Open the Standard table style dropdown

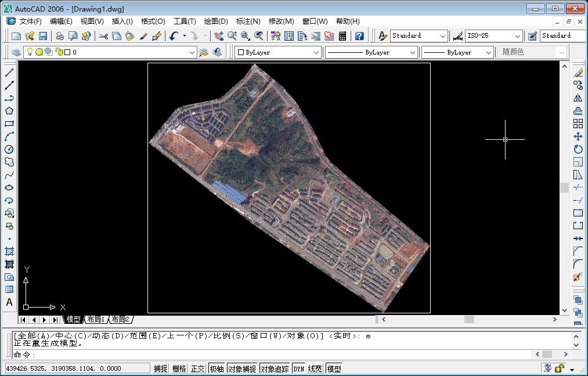pyautogui.click(x=564, y=35)
